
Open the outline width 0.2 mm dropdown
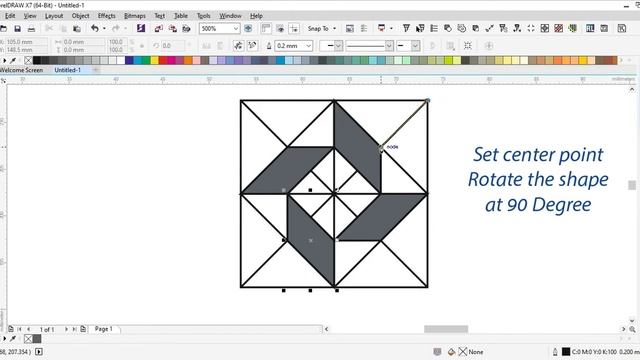pyautogui.click(x=309, y=46)
